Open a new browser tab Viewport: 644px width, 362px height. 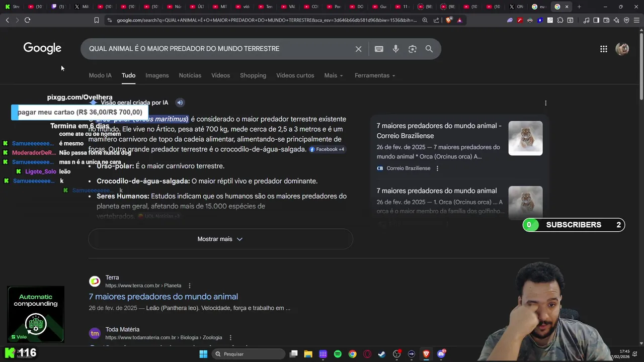(x=579, y=7)
